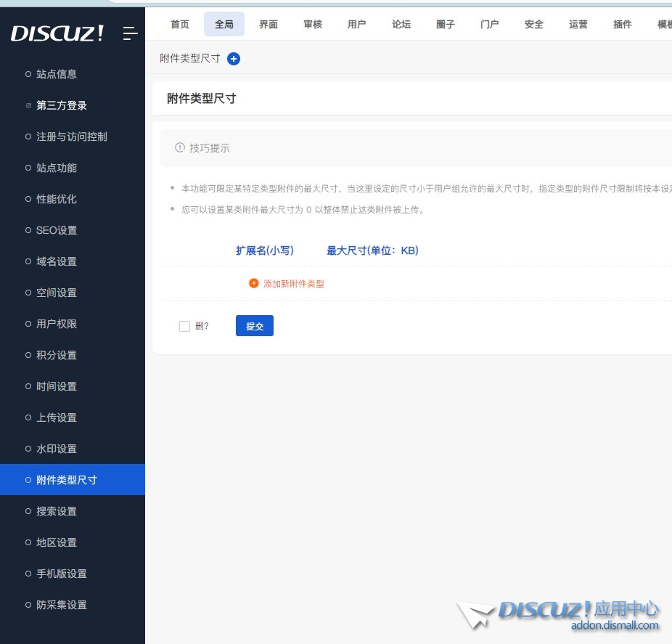Click the external-link icon beside 第三方登录

point(28,105)
